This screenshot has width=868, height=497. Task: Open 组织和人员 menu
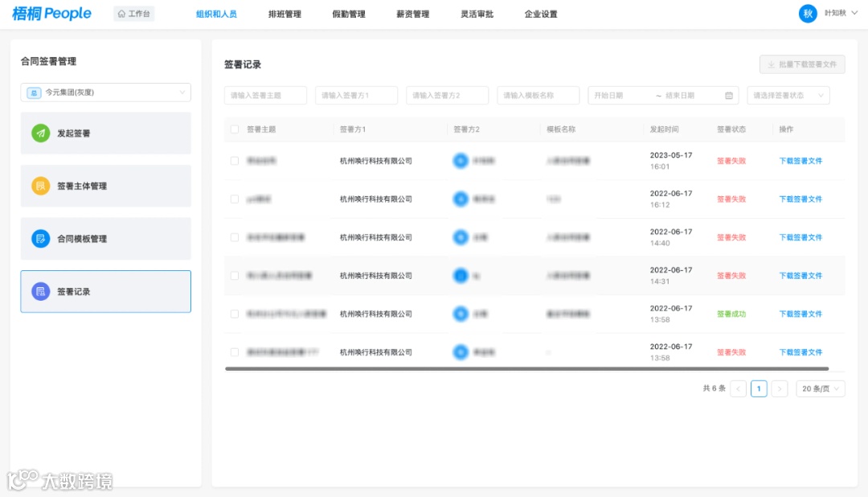click(216, 14)
